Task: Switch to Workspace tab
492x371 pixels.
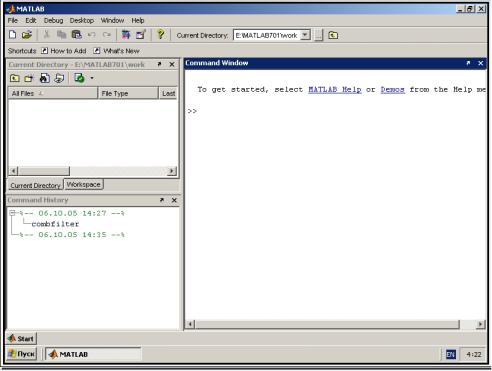Action: [x=83, y=185]
